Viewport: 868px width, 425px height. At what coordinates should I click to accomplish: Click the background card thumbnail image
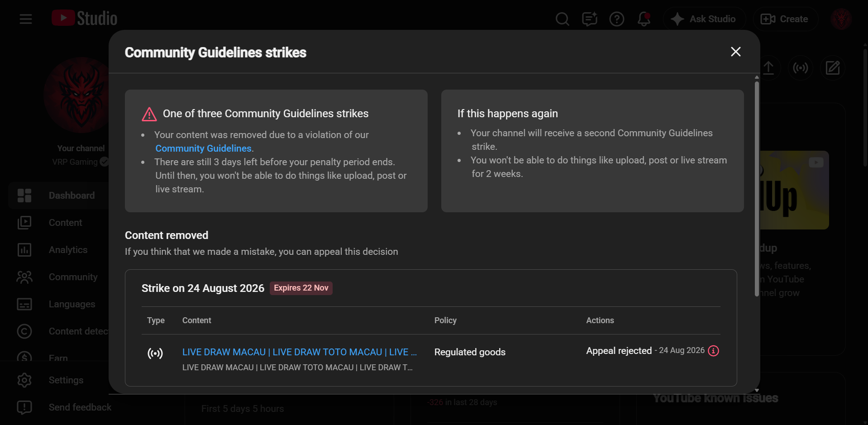(794, 190)
